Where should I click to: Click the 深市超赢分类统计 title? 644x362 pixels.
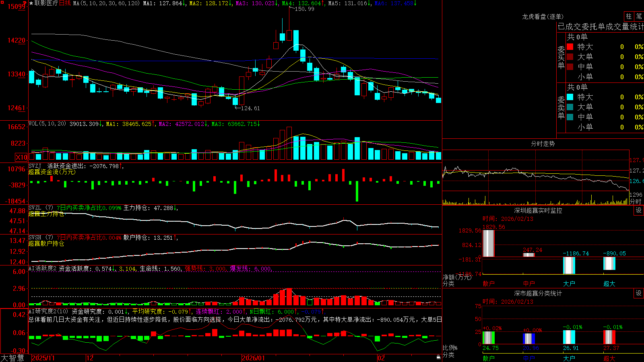[x=538, y=293]
